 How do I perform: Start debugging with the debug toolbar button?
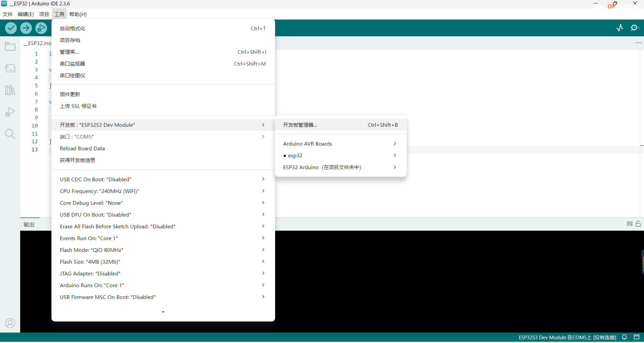[41, 28]
